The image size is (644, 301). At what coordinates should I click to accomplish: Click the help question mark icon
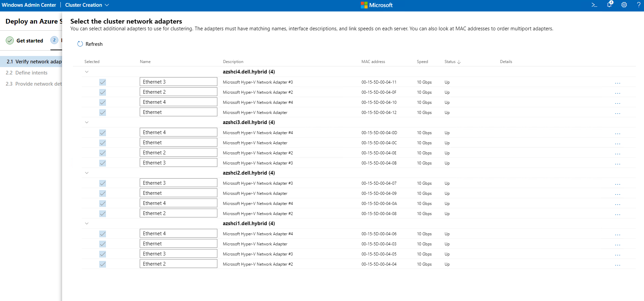639,5
